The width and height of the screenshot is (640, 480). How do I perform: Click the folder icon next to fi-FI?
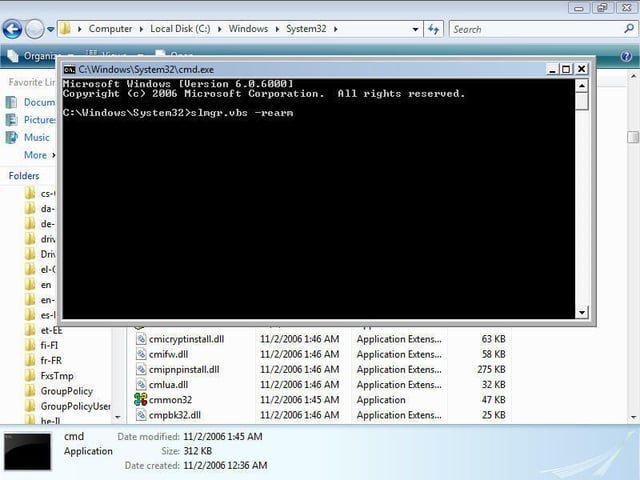coord(30,345)
